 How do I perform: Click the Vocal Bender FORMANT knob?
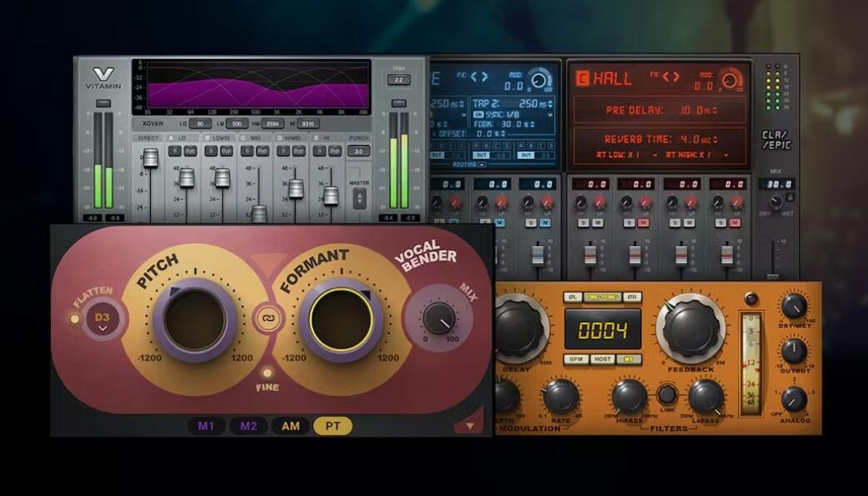pos(341,320)
